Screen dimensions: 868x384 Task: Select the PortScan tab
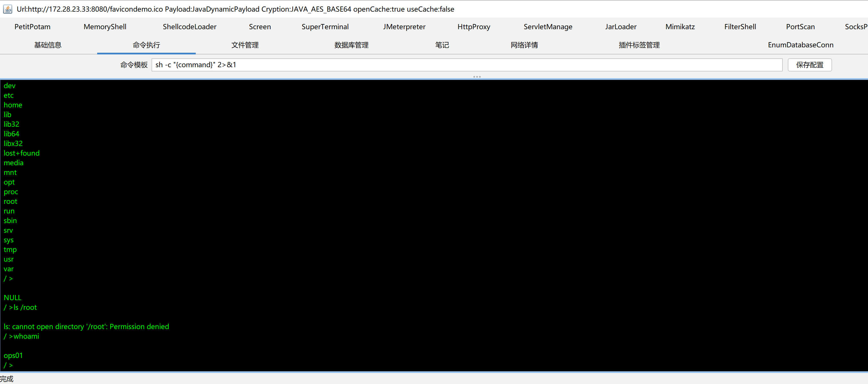pyautogui.click(x=800, y=27)
